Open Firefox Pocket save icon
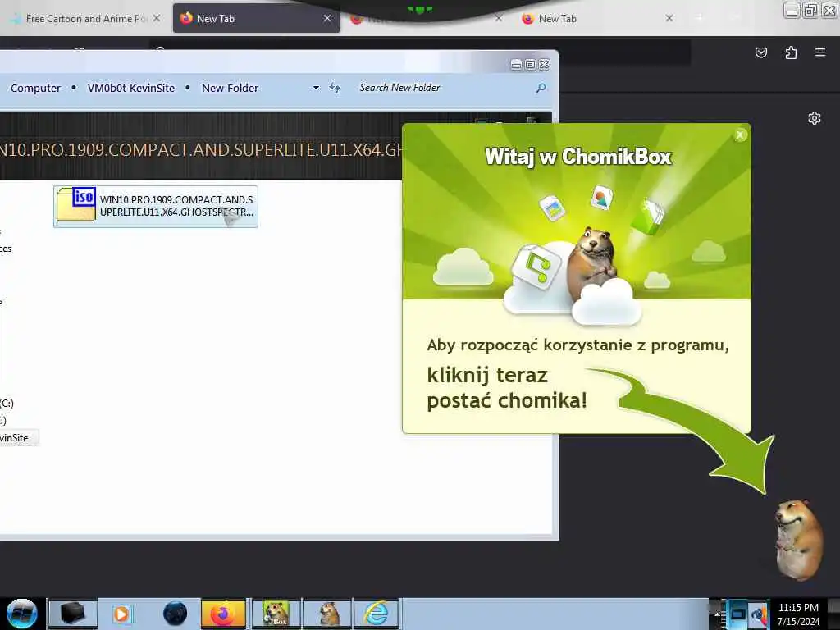The image size is (840, 630). tap(760, 52)
